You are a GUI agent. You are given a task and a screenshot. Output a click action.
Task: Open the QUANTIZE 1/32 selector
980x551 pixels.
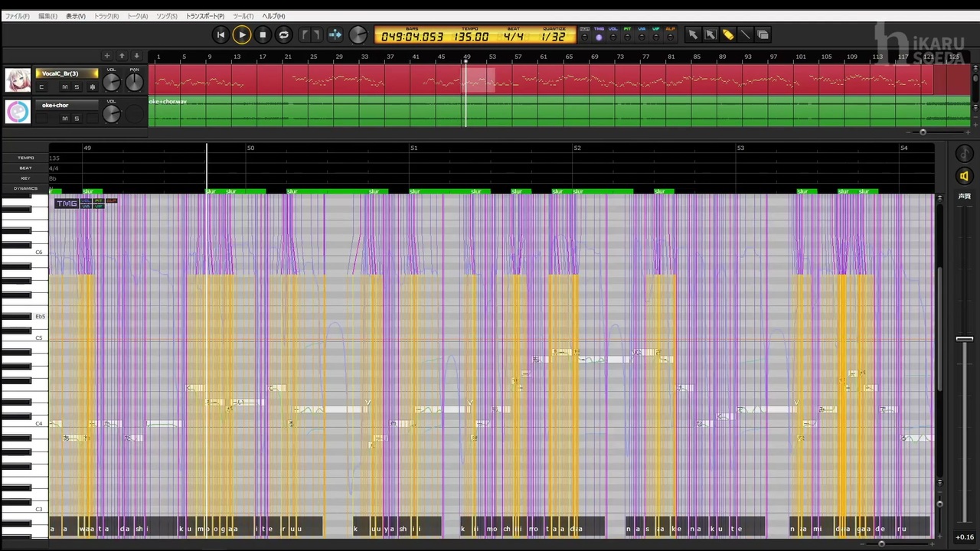(554, 37)
